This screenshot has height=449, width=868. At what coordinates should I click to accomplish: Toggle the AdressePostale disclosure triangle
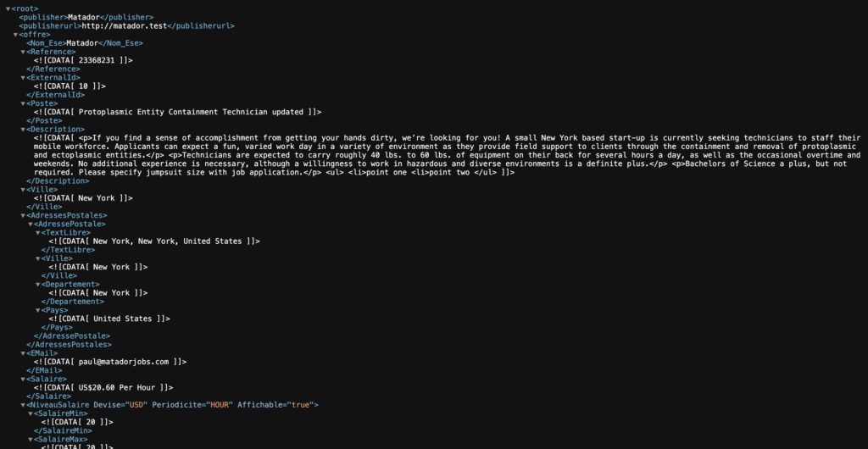[31, 224]
